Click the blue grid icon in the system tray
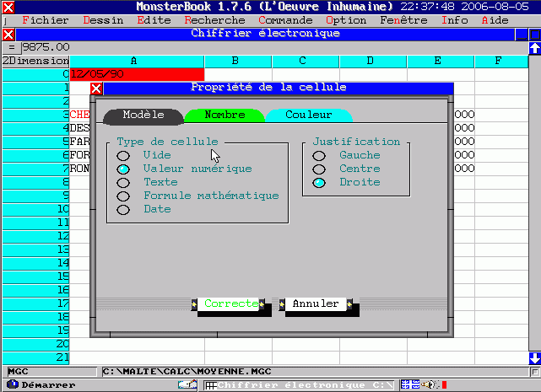Screen dimensions: 541x392 (410, 384)
